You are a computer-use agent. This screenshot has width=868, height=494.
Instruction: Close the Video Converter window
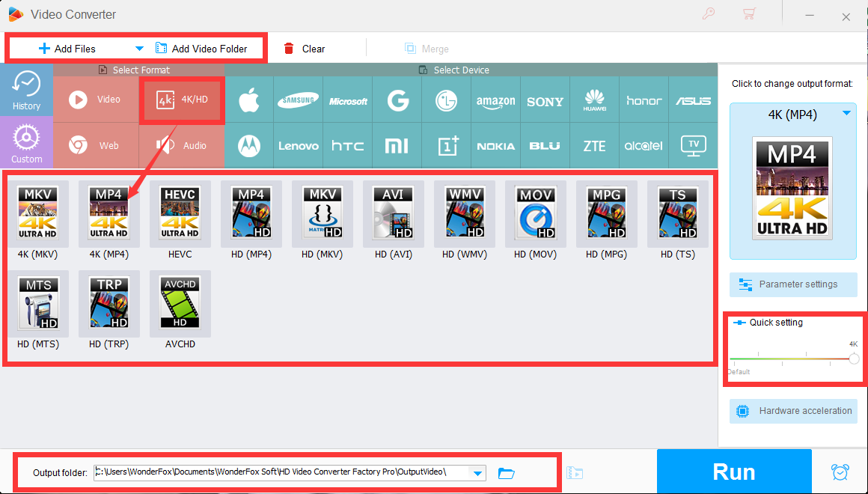coord(846,17)
